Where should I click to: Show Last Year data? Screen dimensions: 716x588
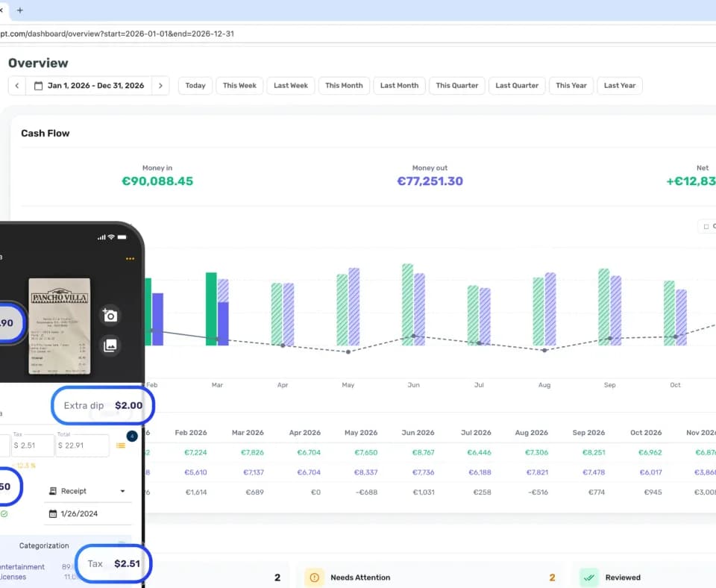[620, 85]
